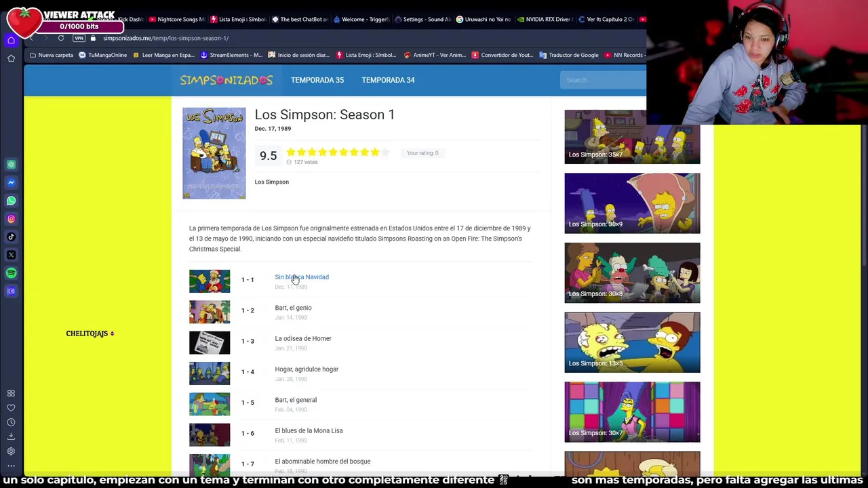
Task: Open the settings gear in the sidebar
Action: (11, 451)
